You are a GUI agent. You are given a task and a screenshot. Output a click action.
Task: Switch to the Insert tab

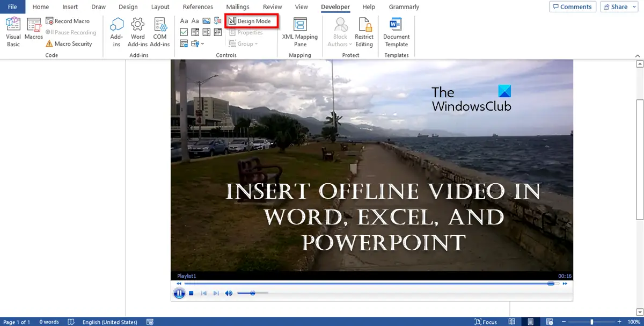click(70, 7)
